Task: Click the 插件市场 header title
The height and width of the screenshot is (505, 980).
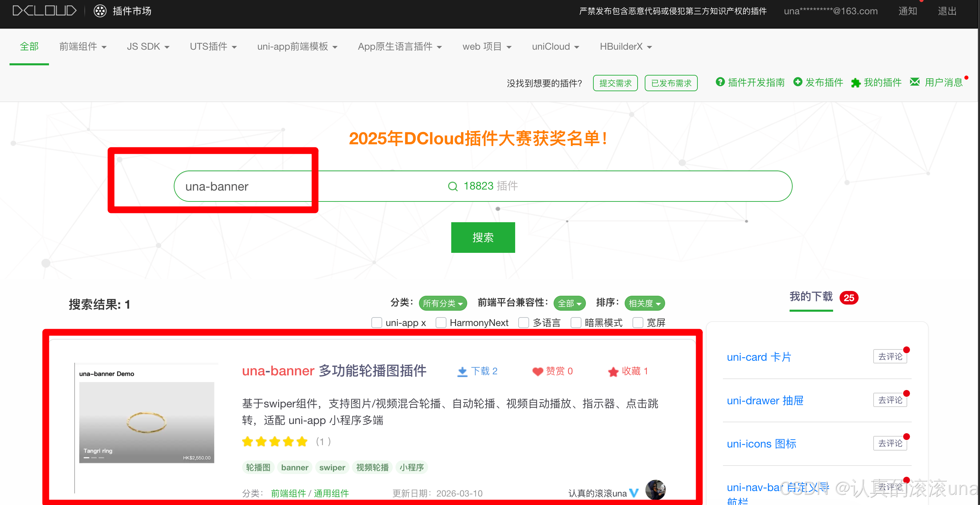Action: tap(132, 11)
